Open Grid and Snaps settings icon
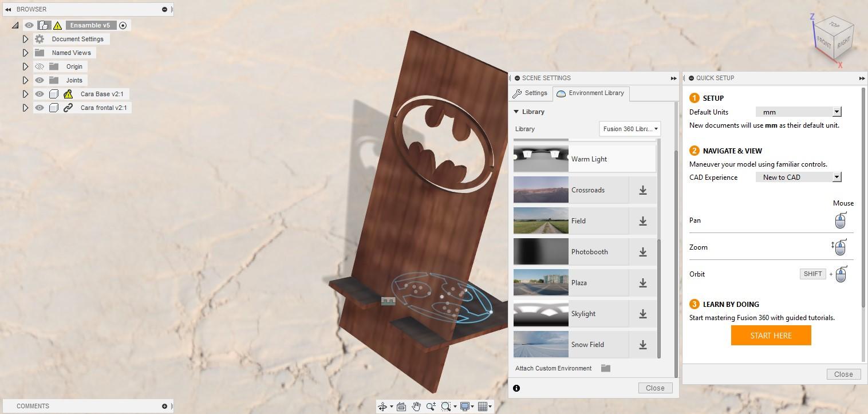The height and width of the screenshot is (414, 868). tap(483, 407)
